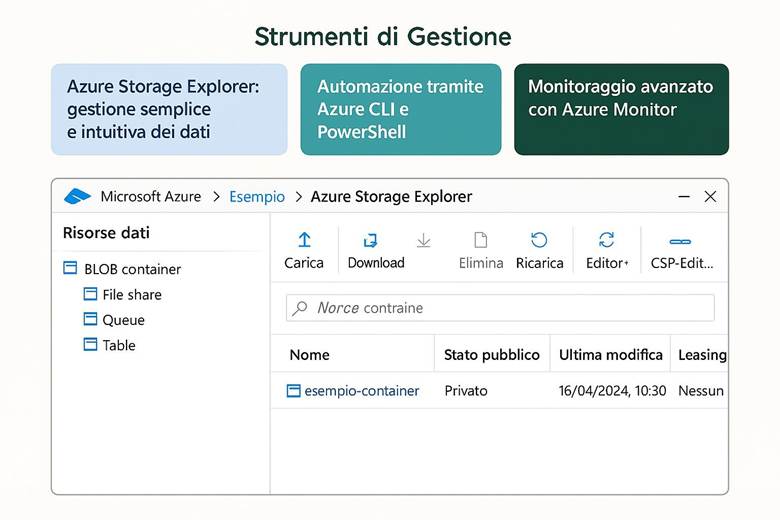This screenshot has width=780, height=520.
Task: Click the search magnifier icon
Action: [x=299, y=308]
